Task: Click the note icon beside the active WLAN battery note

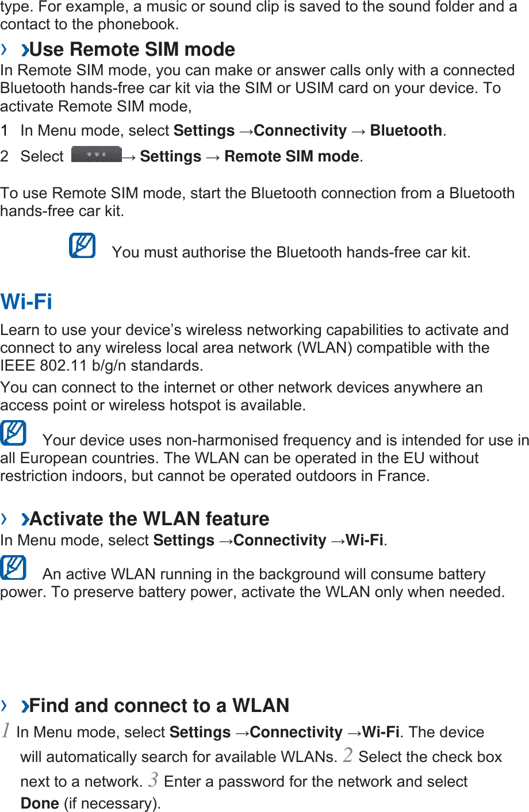Action: pos(13,568)
